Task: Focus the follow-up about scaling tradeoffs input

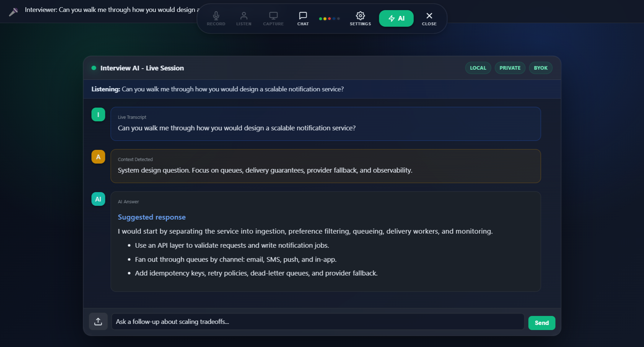Action: pos(317,321)
